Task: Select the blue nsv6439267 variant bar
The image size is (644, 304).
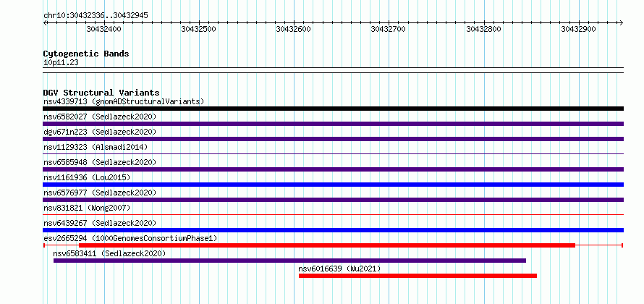Action: tap(333, 230)
